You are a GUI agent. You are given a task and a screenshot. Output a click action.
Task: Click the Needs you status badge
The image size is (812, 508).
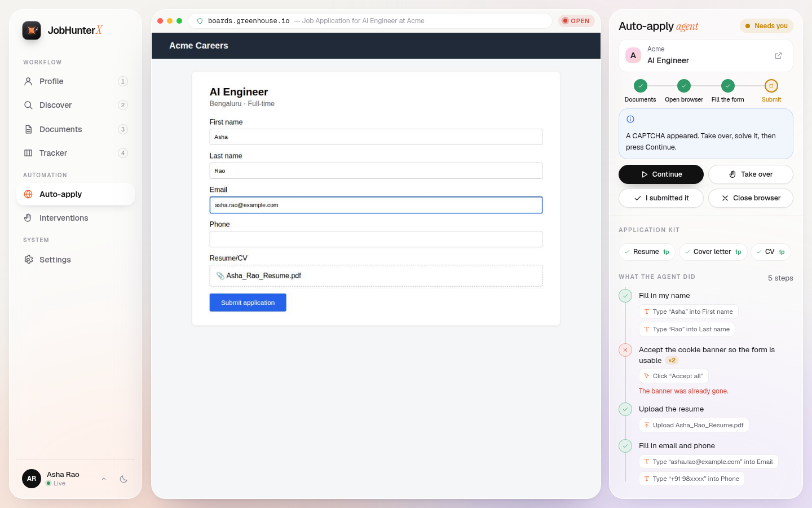click(766, 26)
